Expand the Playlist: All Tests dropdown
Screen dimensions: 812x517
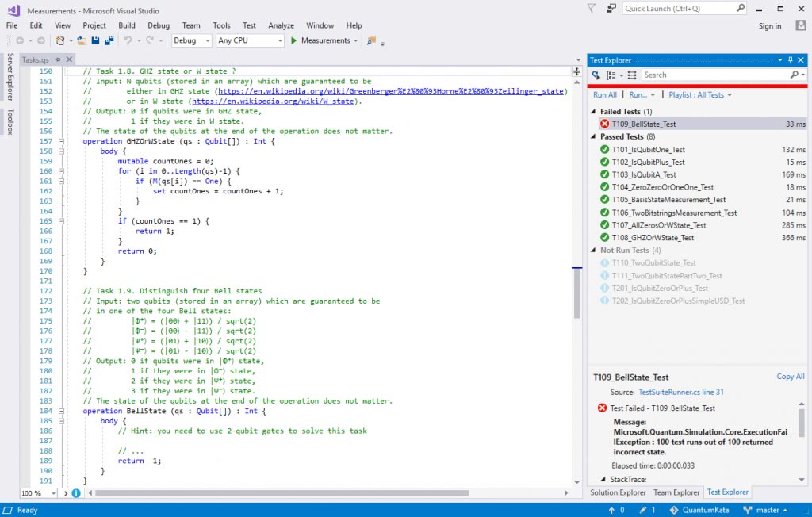coord(700,95)
